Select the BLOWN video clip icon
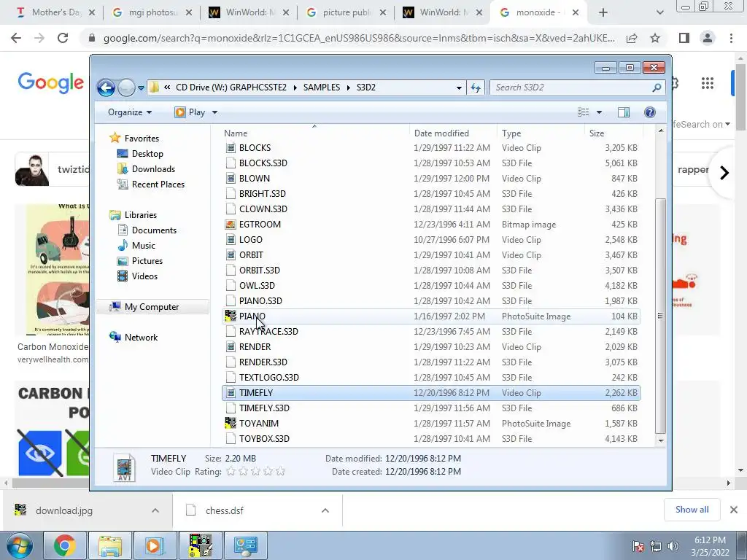This screenshot has width=747, height=560. click(231, 179)
